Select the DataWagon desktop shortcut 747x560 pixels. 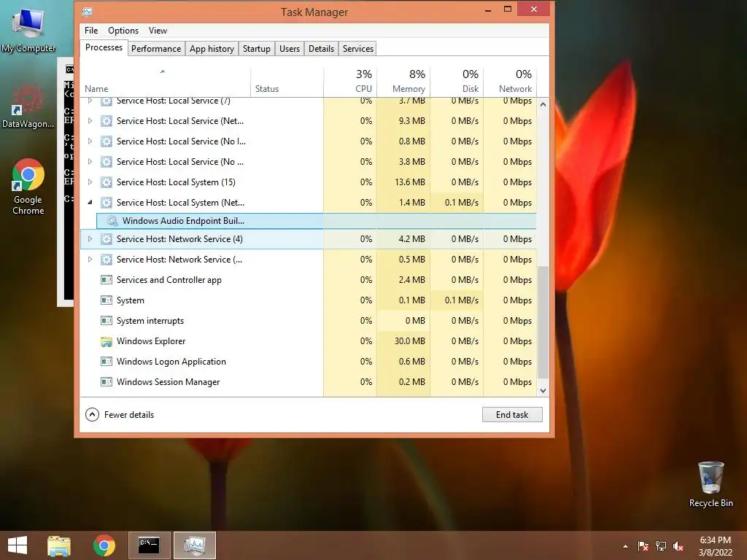[28, 106]
